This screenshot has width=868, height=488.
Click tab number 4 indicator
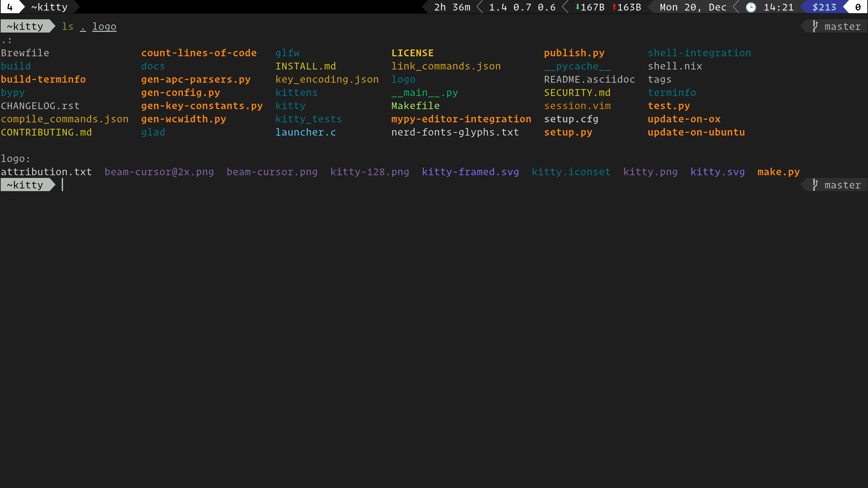coord(10,7)
